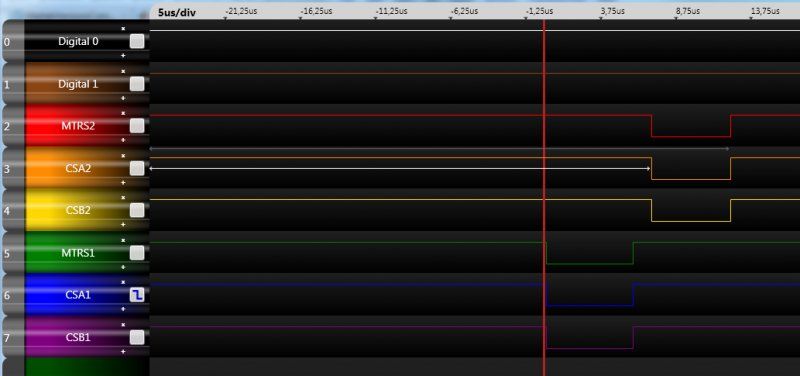Click the CSB1 channel trigger button

pyautogui.click(x=137, y=337)
